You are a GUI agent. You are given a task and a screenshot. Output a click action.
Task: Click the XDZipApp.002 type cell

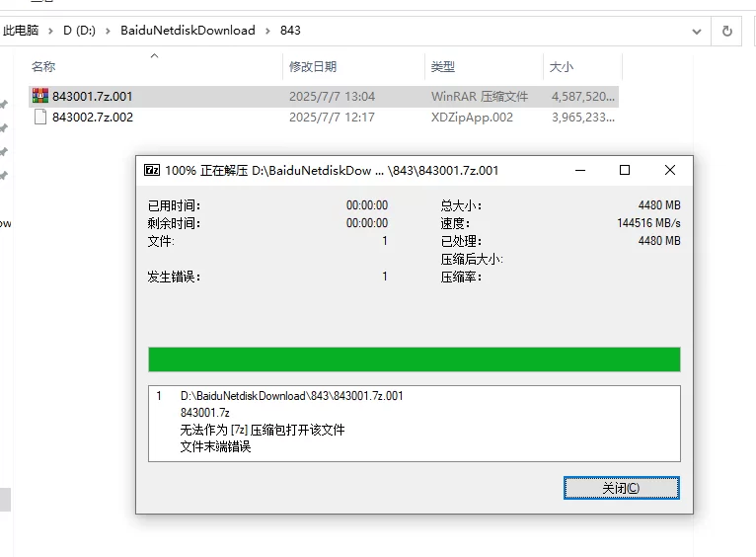[472, 118]
